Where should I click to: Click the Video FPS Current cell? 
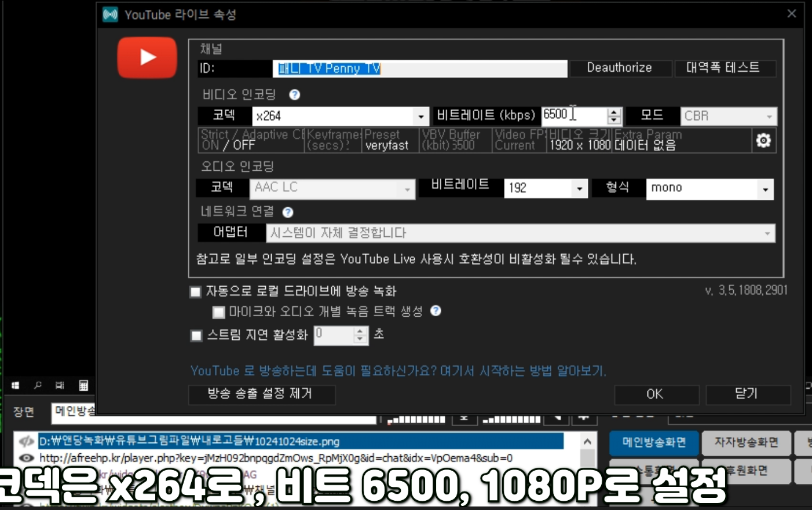pos(520,140)
